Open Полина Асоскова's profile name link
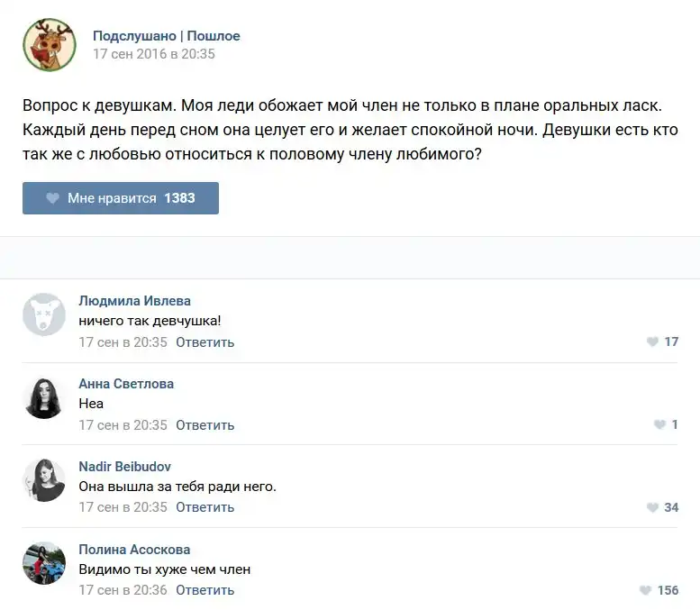The image size is (700, 610). coord(134,550)
